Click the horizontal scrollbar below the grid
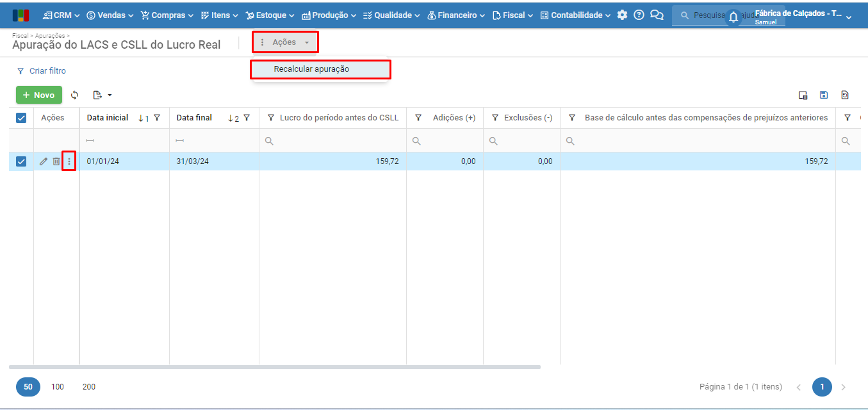This screenshot has width=868, height=410. [x=275, y=367]
